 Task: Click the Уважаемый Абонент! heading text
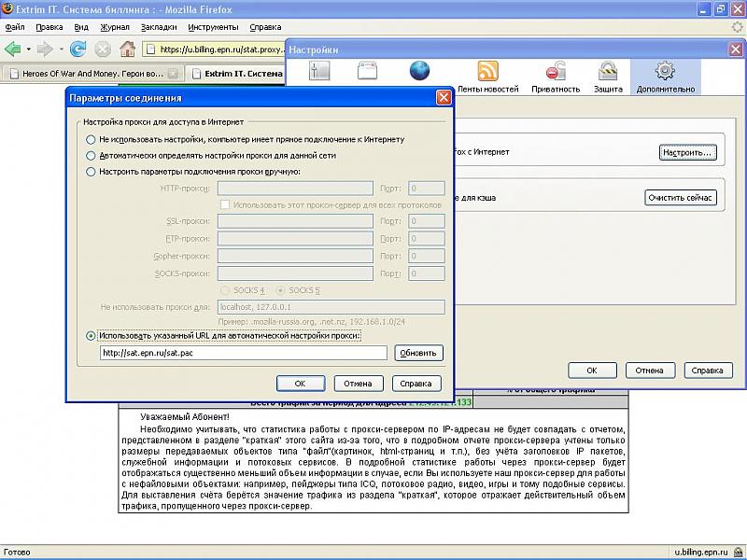pyautogui.click(x=185, y=417)
